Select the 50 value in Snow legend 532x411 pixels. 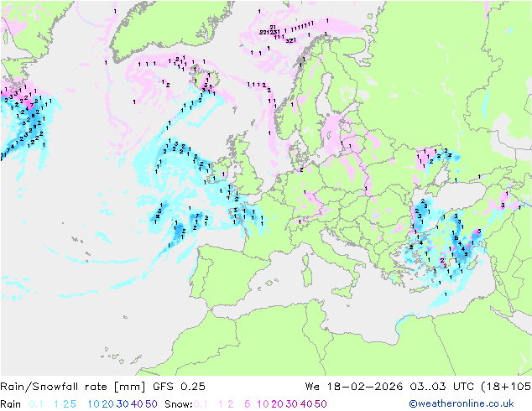321,404
